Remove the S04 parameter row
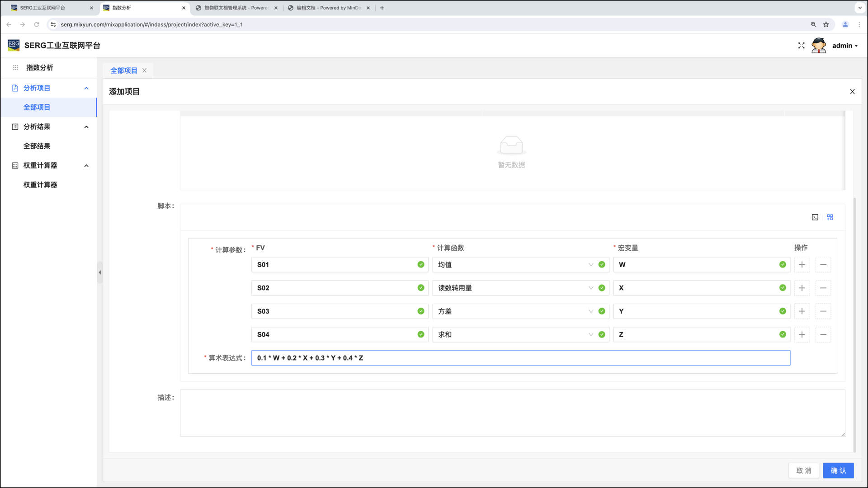Screen dimensions: 868x488 coord(823,335)
